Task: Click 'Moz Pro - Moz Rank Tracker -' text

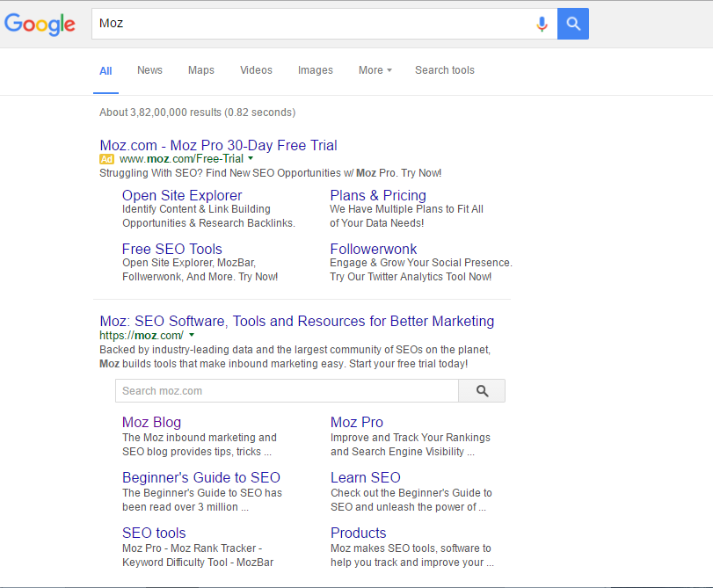Action: click(x=192, y=548)
